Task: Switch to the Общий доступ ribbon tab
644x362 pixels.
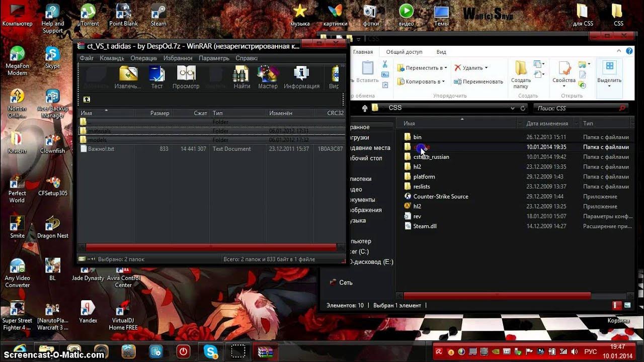Action: click(404, 52)
